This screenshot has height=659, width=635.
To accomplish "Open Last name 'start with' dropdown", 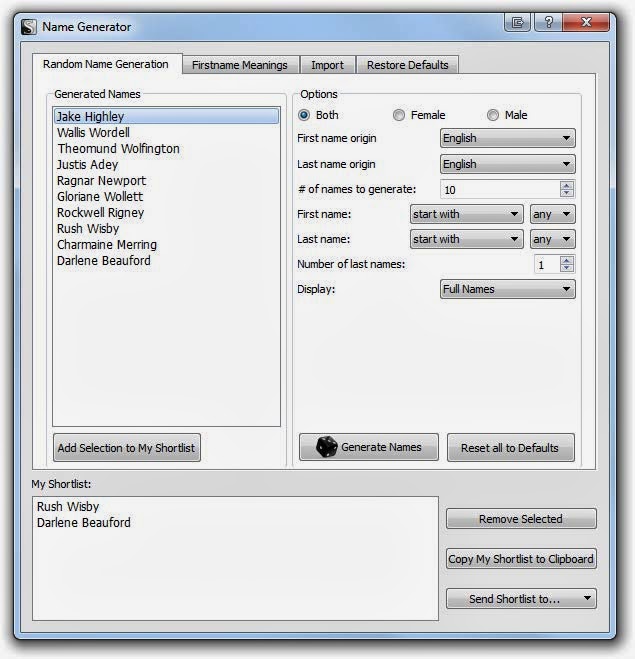I will tap(466, 239).
